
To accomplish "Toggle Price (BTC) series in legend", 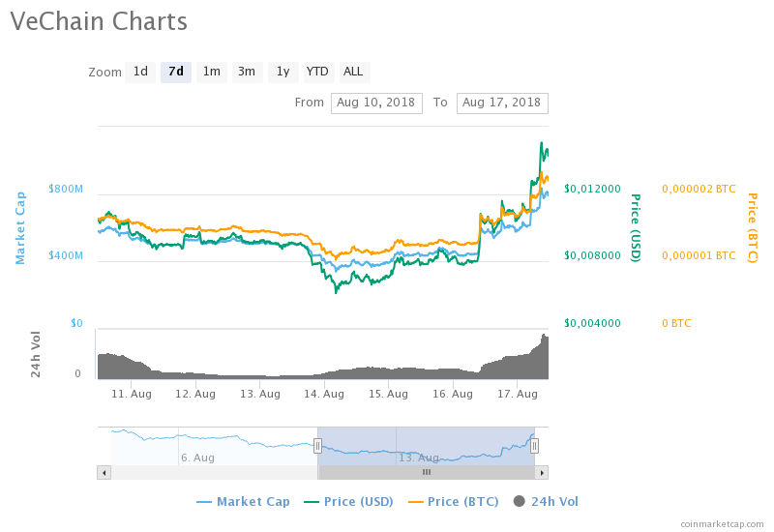I will click(x=453, y=502).
